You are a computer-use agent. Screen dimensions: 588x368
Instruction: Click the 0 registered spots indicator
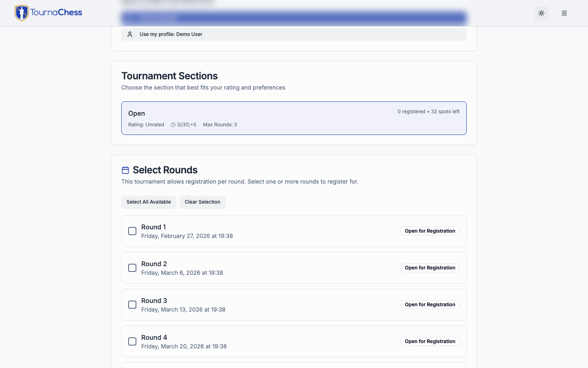[x=428, y=111]
